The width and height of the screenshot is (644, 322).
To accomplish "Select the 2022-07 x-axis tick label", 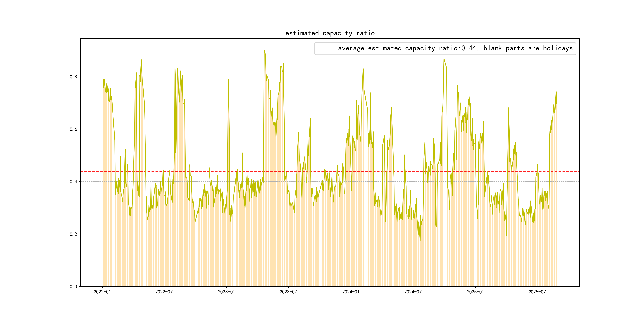I will 164,292.
